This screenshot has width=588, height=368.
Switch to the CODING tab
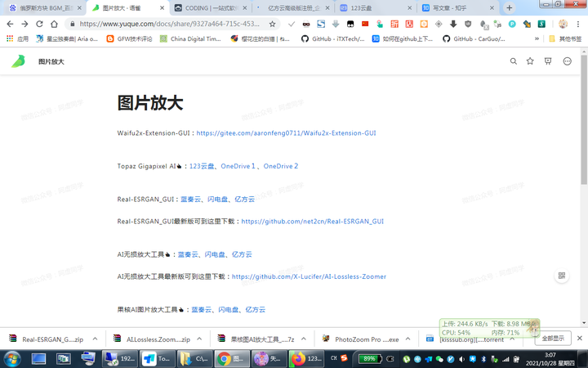(211, 8)
